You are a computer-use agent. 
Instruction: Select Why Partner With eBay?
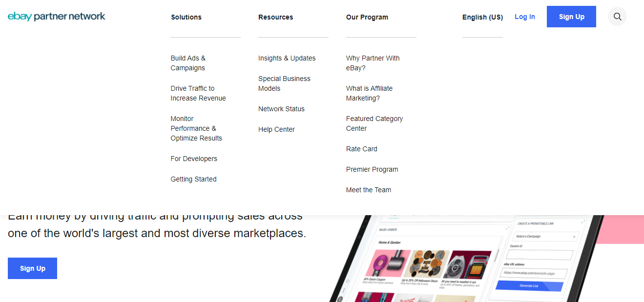tap(373, 63)
